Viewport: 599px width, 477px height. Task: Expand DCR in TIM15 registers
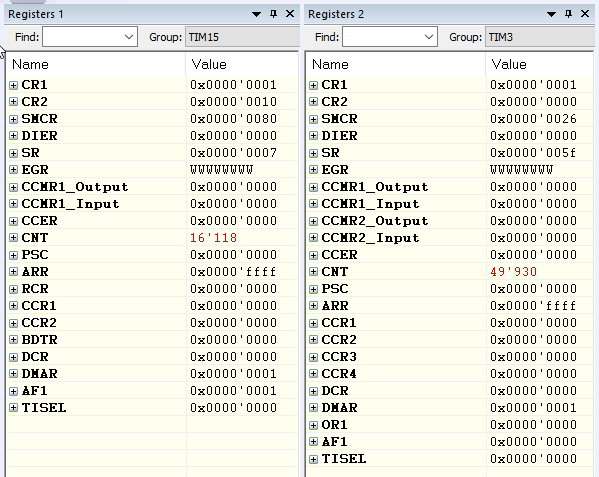point(13,357)
